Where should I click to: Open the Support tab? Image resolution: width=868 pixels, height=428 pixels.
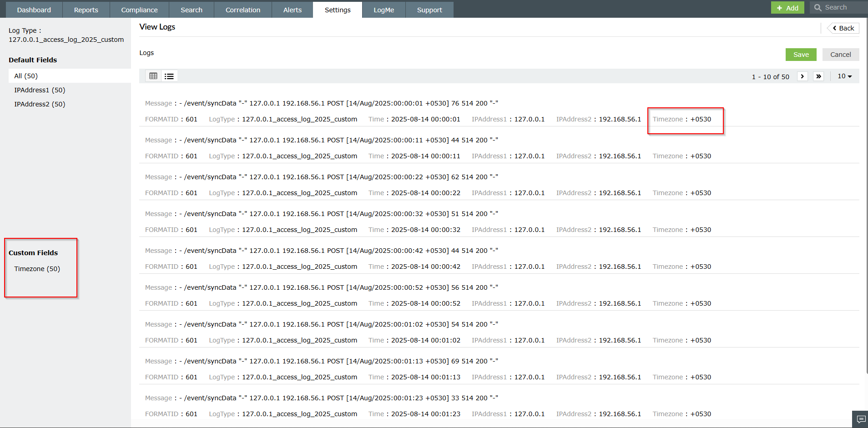pos(429,10)
